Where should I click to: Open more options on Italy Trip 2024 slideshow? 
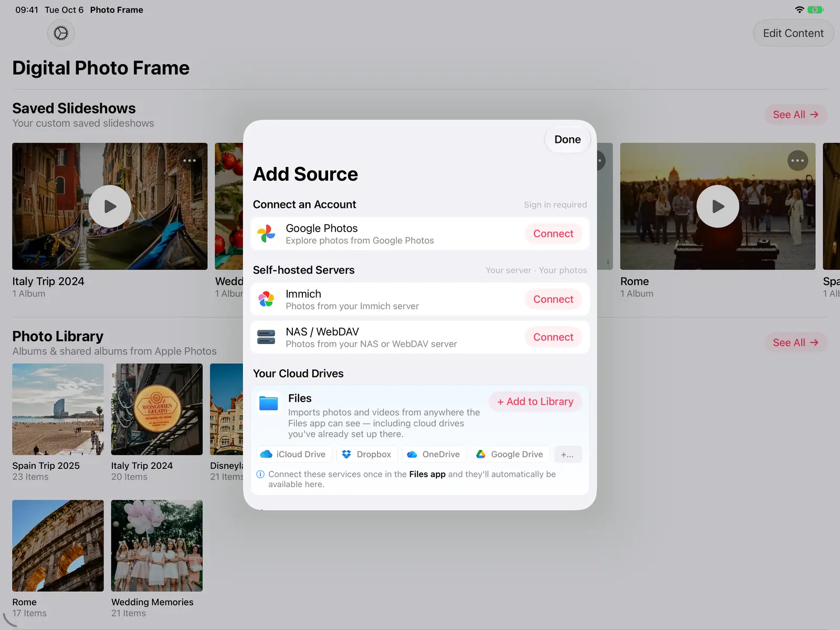[x=190, y=161]
